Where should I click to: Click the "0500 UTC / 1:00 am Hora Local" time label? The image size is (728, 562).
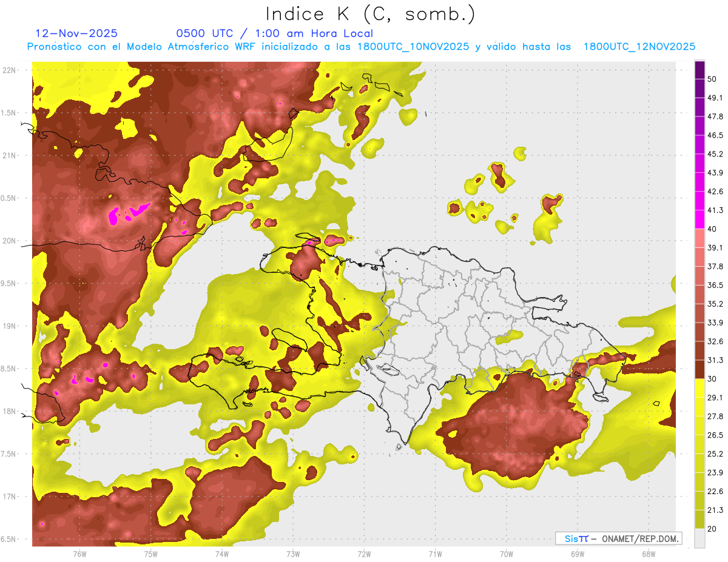click(x=274, y=33)
